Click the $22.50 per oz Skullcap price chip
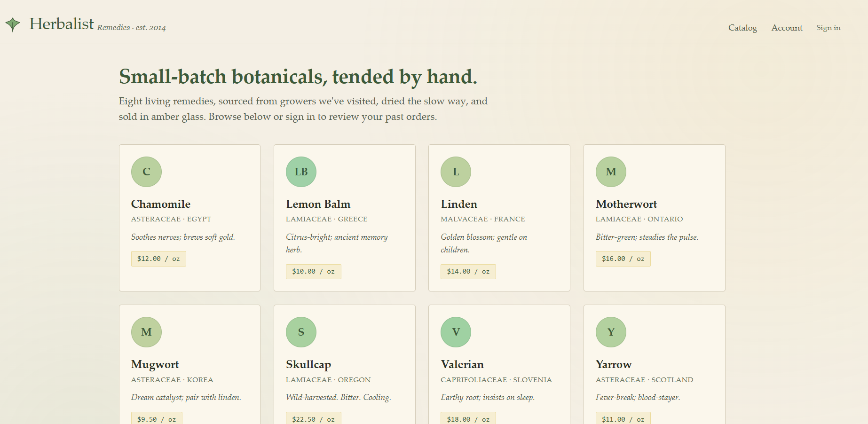The height and width of the screenshot is (424, 868). 313,418
